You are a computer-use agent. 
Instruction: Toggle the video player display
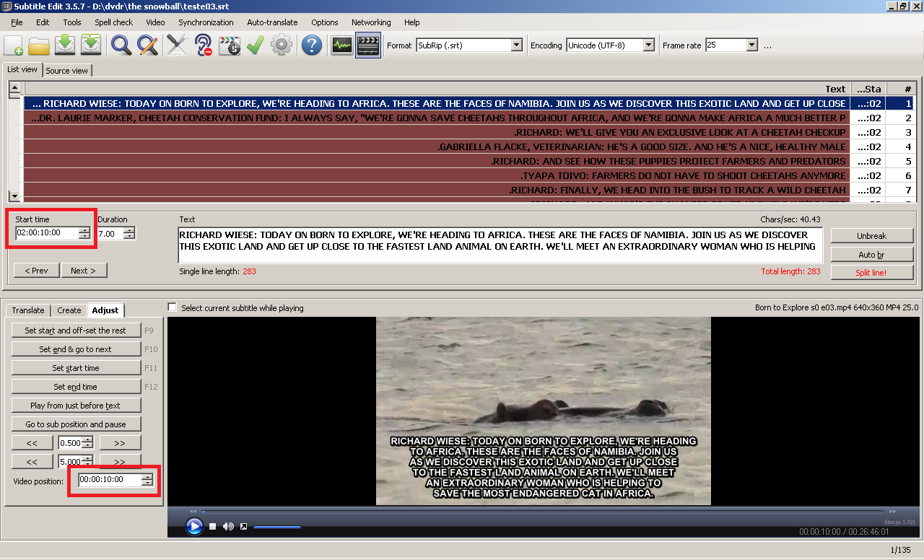(368, 45)
